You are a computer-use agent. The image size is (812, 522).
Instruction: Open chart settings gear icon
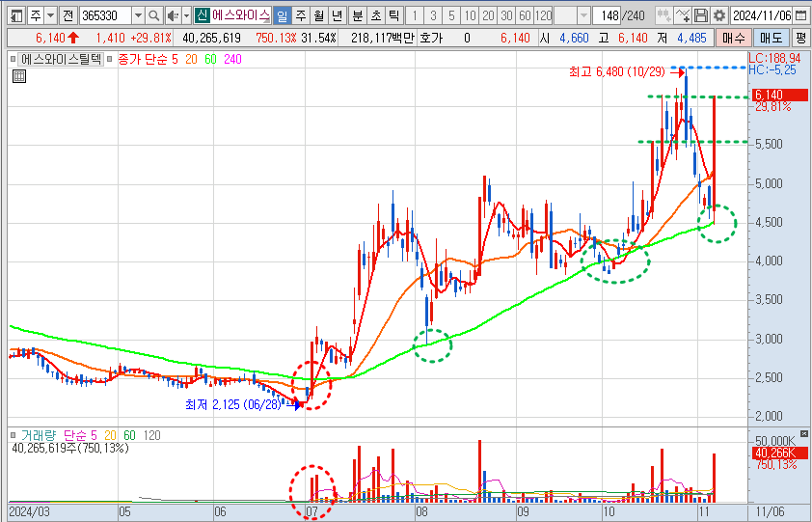(x=719, y=16)
